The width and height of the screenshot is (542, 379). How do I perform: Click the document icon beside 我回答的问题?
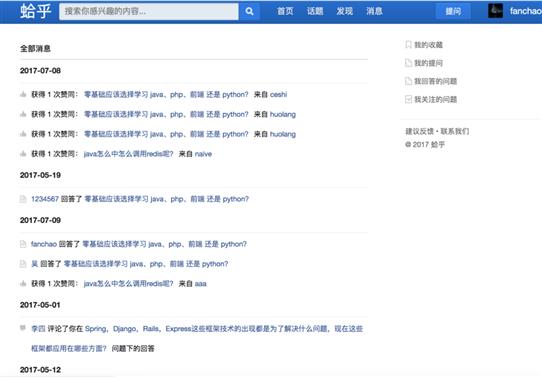[408, 81]
